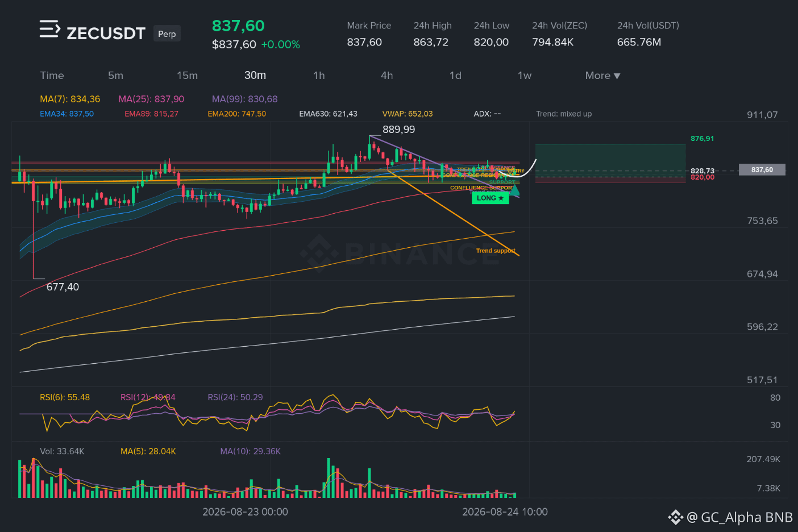Switch to the 15m interval
Viewport: 798px width, 532px height.
pos(187,76)
